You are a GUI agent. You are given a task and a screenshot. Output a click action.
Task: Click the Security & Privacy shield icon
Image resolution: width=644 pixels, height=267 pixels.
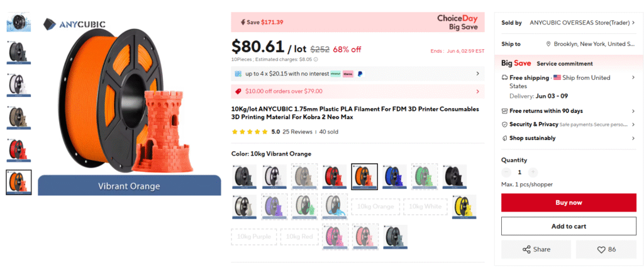click(504, 124)
